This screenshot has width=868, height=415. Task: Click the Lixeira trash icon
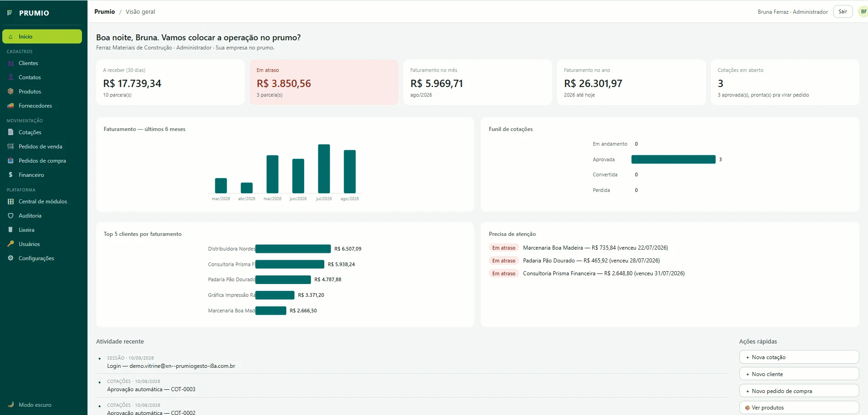[11, 230]
